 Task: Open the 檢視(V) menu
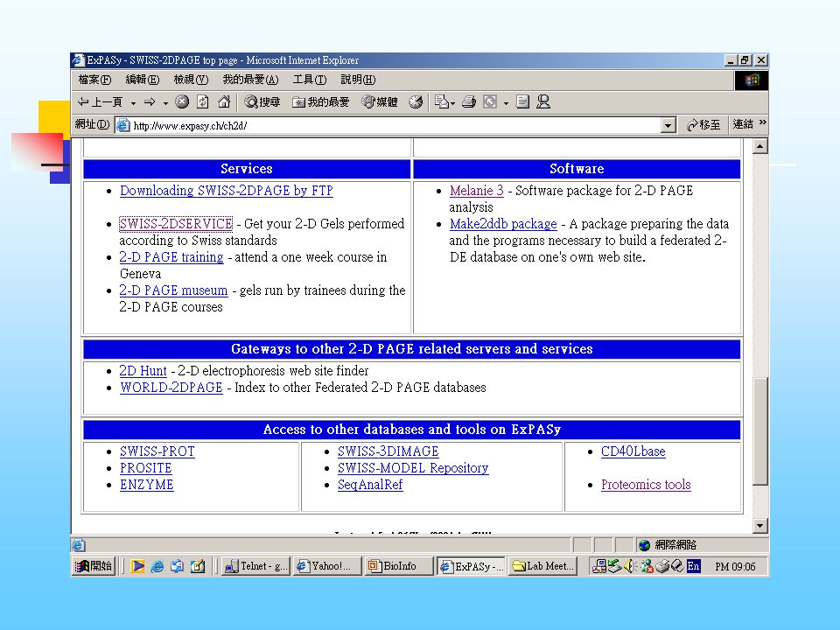click(x=191, y=80)
